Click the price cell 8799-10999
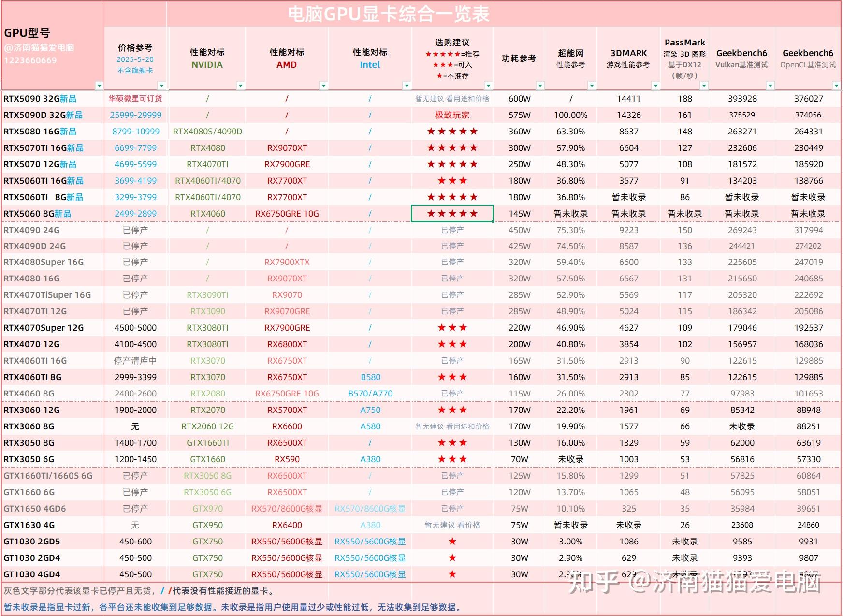This screenshot has height=616, width=843. tap(135, 132)
